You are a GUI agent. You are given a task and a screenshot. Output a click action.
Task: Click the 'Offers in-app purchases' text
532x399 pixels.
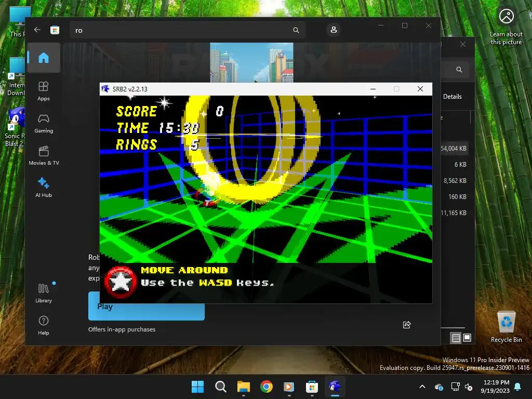point(122,329)
